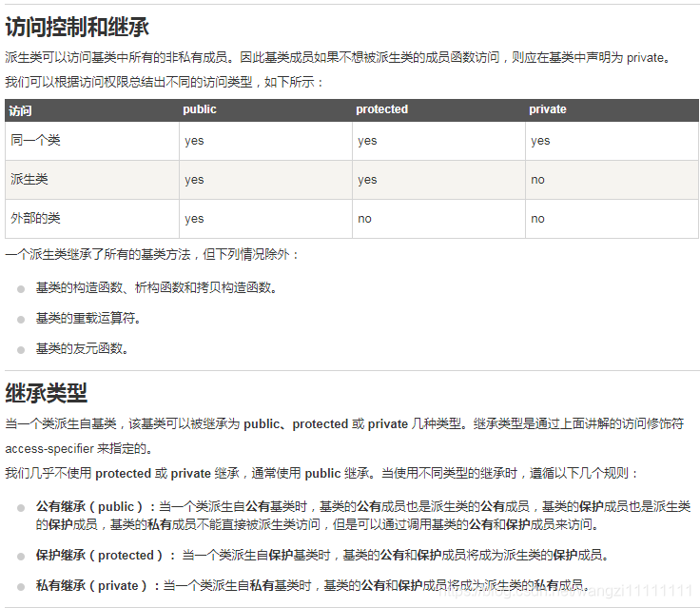Image resolution: width=700 pixels, height=608 pixels.
Task: Select the private column header
Action: 547,109
